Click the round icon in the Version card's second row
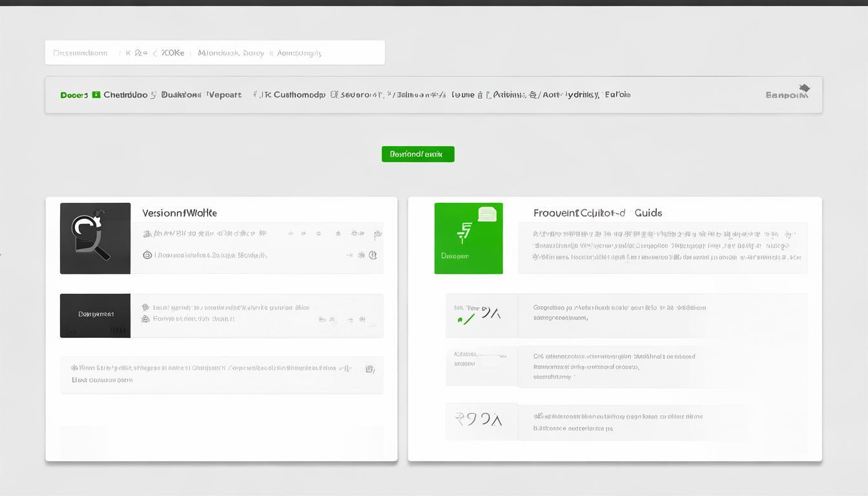The width and height of the screenshot is (868, 496). (147, 255)
